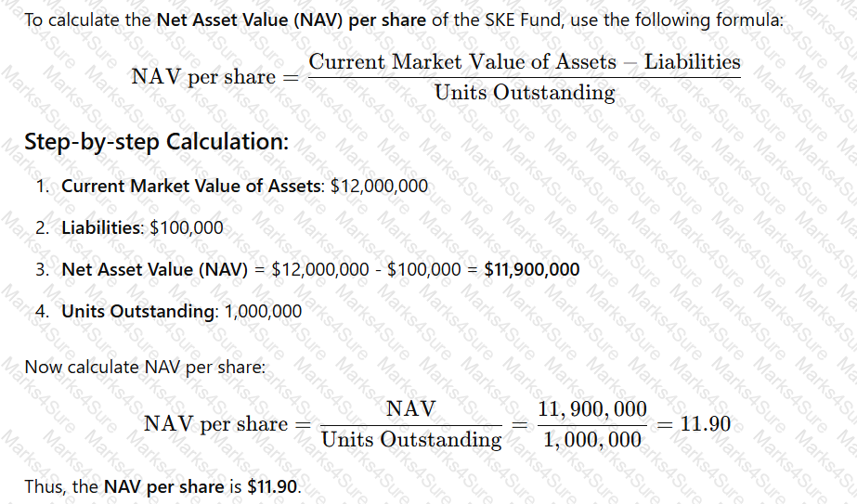Click the 11.90 formula result
Image resolution: width=857 pixels, height=504 pixels.
pyautogui.click(x=706, y=424)
